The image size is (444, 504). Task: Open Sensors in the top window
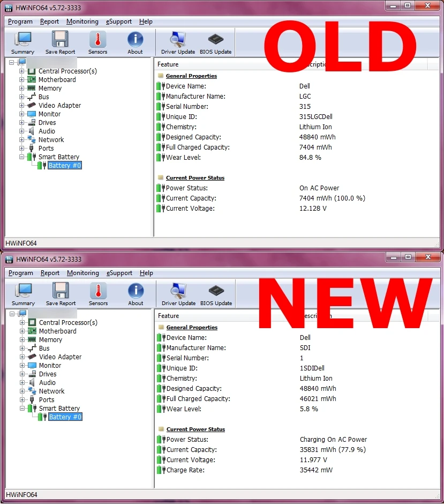point(97,43)
